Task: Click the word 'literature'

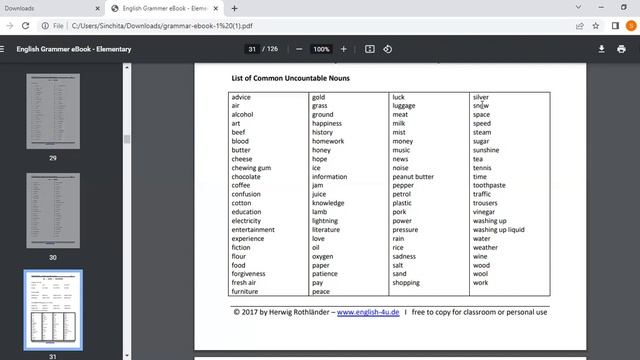Action: (326, 229)
